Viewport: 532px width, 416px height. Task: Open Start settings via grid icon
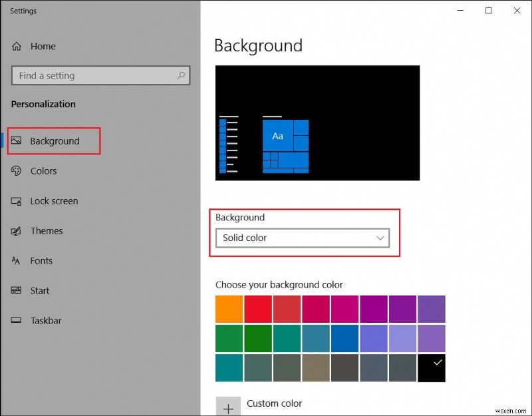16,291
